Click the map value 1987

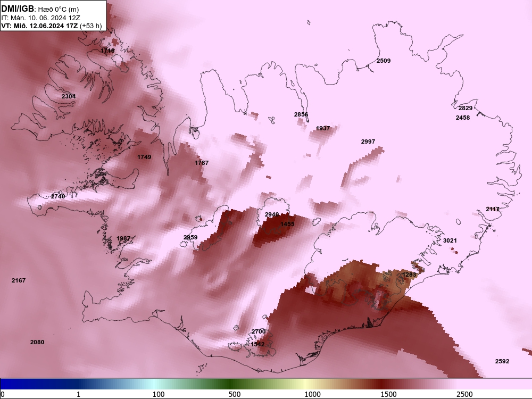click(x=123, y=238)
